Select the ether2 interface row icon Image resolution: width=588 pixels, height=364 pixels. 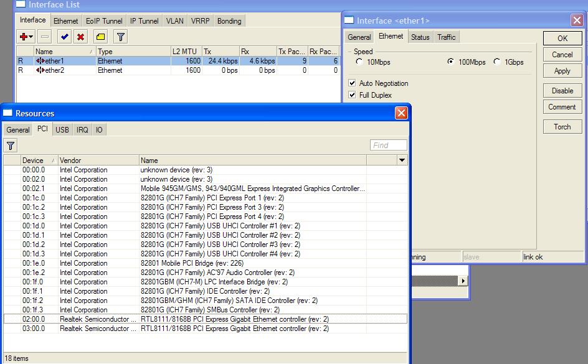(x=40, y=70)
